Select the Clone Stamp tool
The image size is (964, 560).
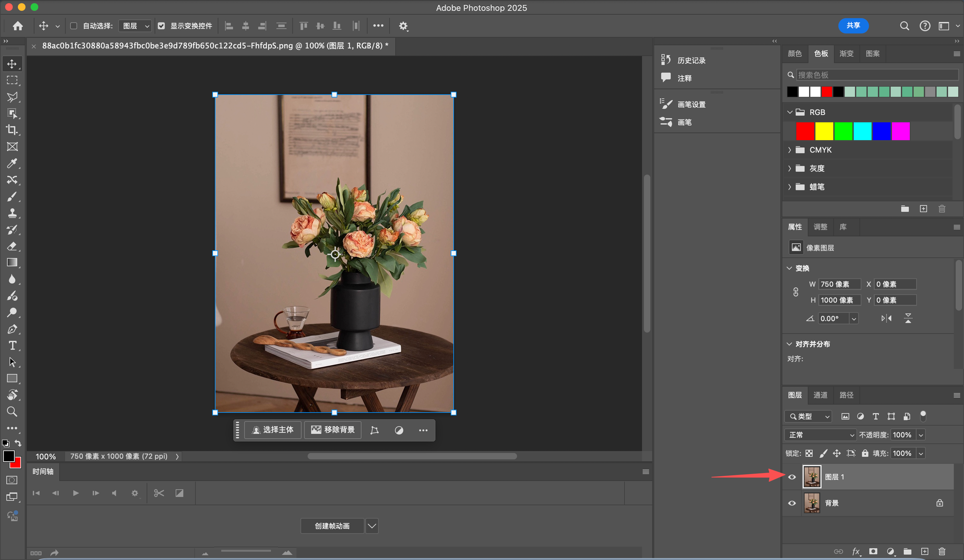click(12, 213)
